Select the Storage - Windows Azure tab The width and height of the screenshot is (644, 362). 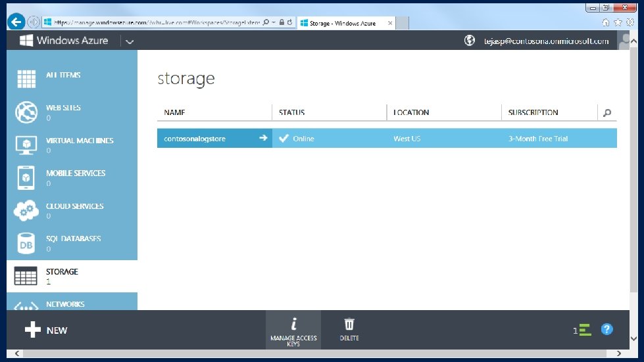tap(343, 24)
